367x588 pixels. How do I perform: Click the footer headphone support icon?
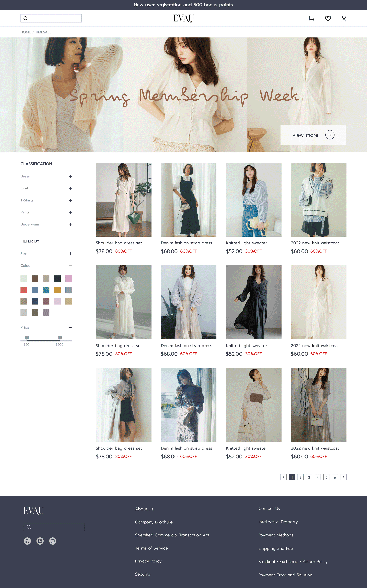[x=27, y=541]
